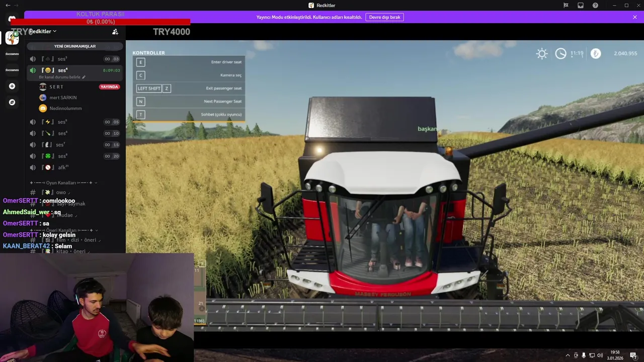Viewport: 644px width, 362px height.
Task: Click the KOLTUK PARASII donation progress bar
Action: pyautogui.click(x=100, y=22)
